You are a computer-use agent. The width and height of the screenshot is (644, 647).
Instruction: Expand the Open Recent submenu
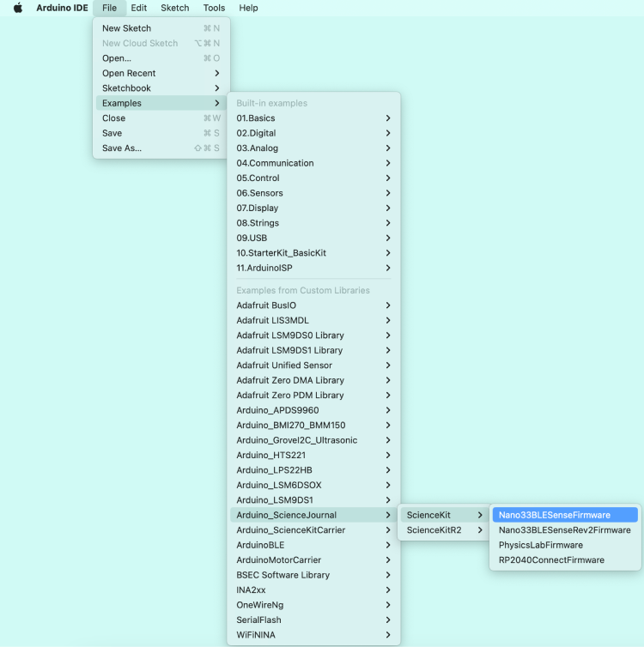point(129,74)
